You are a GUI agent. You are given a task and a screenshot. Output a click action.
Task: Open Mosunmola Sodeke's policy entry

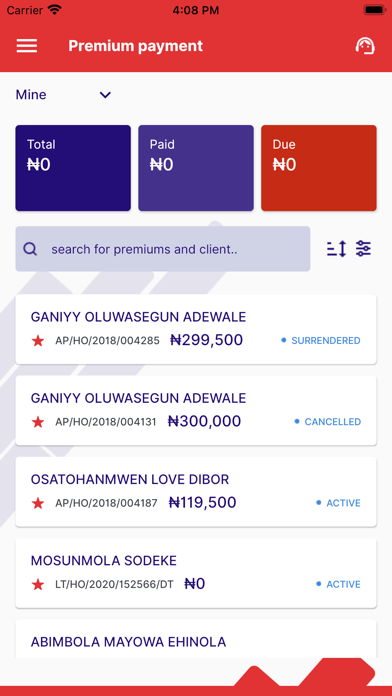(x=196, y=573)
